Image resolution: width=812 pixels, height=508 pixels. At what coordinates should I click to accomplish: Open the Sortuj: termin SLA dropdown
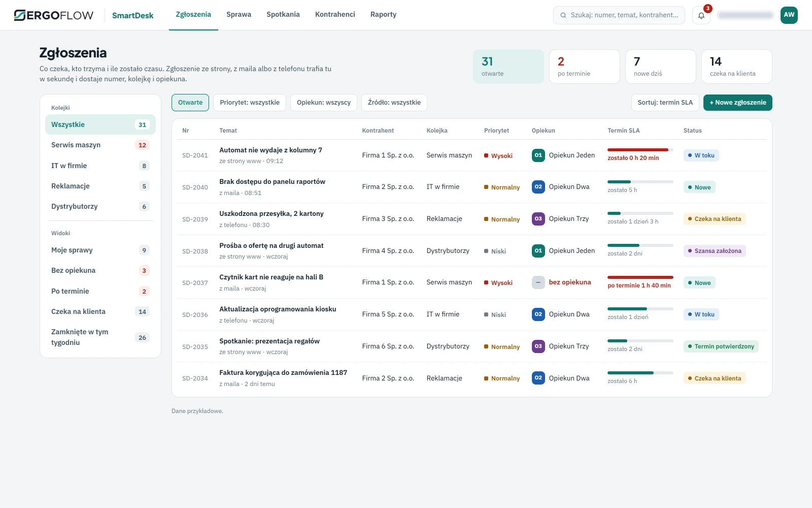665,103
